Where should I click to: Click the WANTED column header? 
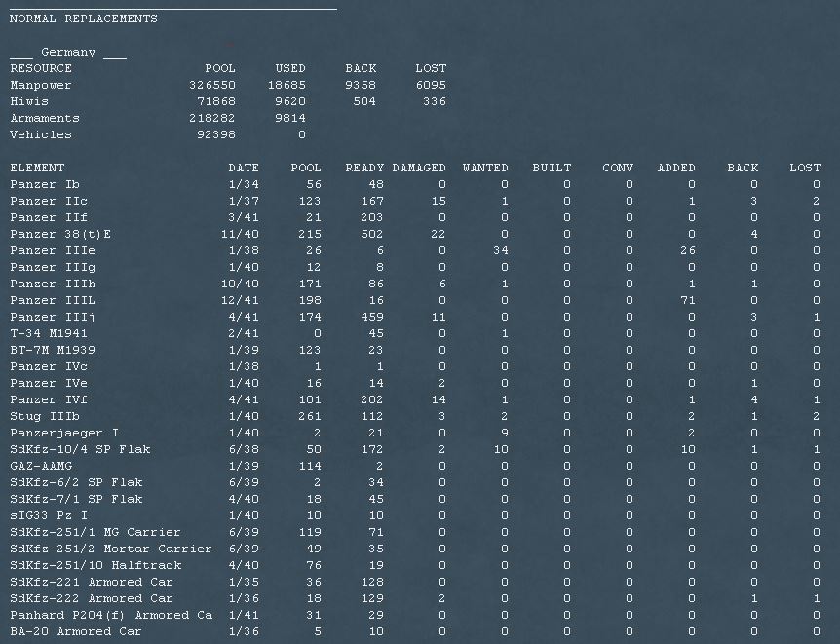coord(485,168)
